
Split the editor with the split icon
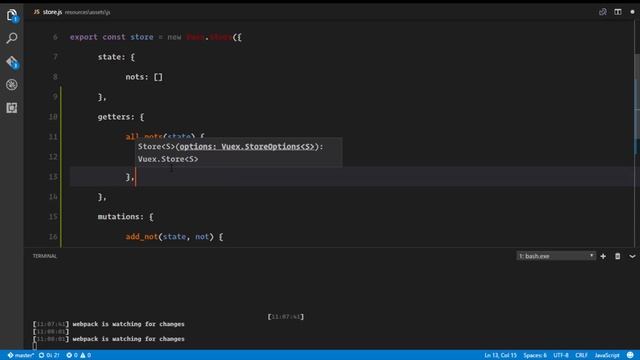[x=618, y=12]
